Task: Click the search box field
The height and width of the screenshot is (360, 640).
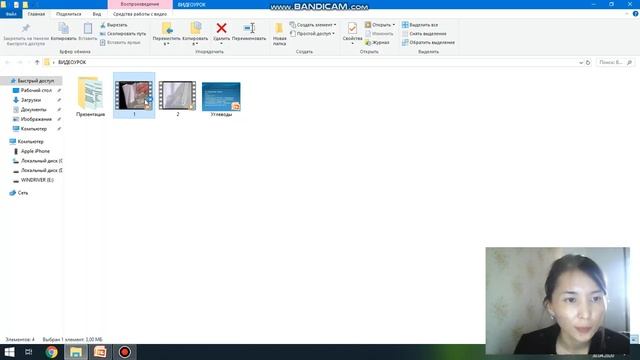Action: [615, 62]
